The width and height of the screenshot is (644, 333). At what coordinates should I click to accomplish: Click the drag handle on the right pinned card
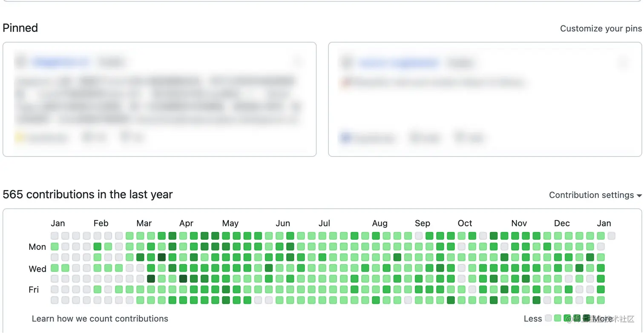click(624, 63)
